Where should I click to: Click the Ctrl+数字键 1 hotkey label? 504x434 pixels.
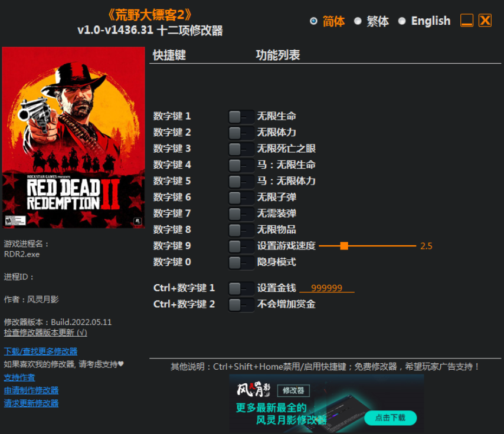click(x=184, y=288)
